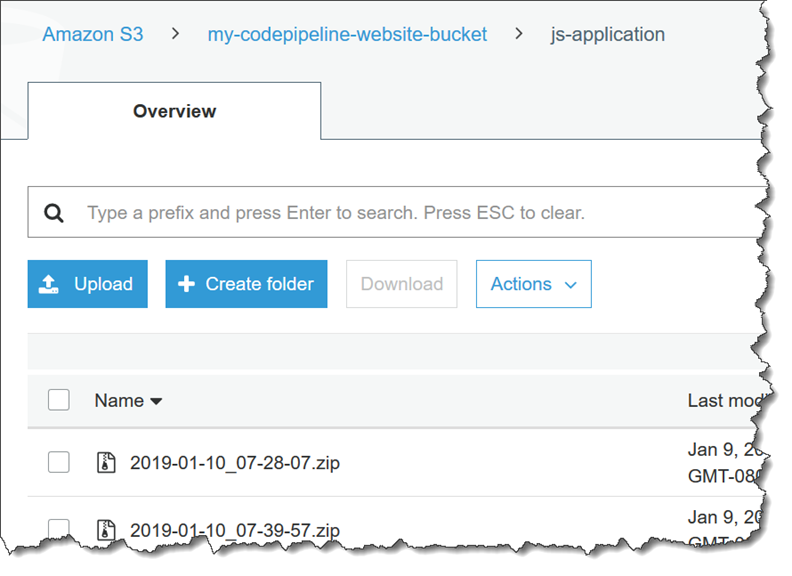Viewport: 792px width, 576px height.
Task: Open file 2019-01-10_07-39-57.zip
Action: tap(235, 529)
